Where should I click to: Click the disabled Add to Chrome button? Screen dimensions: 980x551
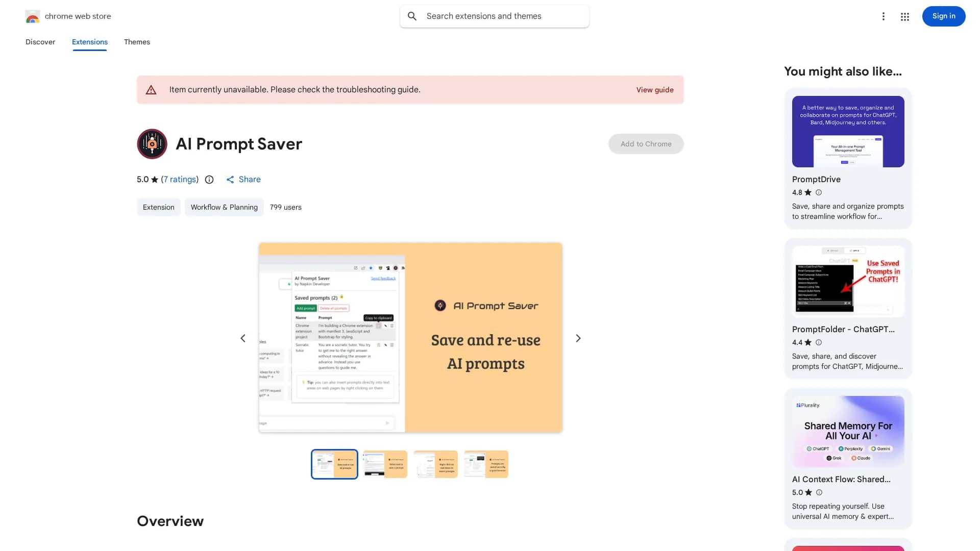(646, 144)
